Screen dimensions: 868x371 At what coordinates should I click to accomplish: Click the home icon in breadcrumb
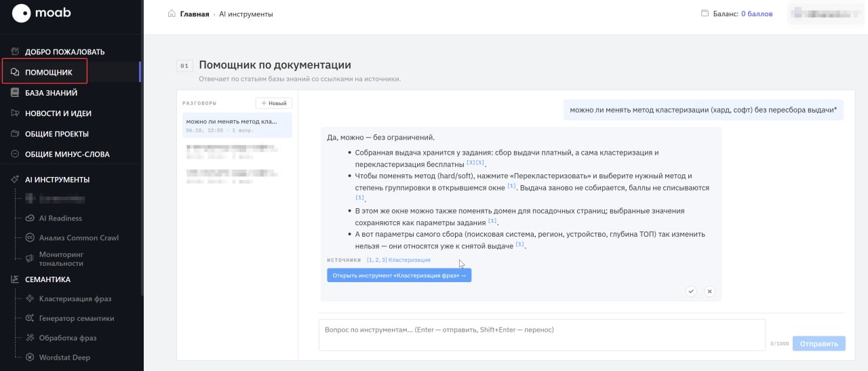point(172,14)
